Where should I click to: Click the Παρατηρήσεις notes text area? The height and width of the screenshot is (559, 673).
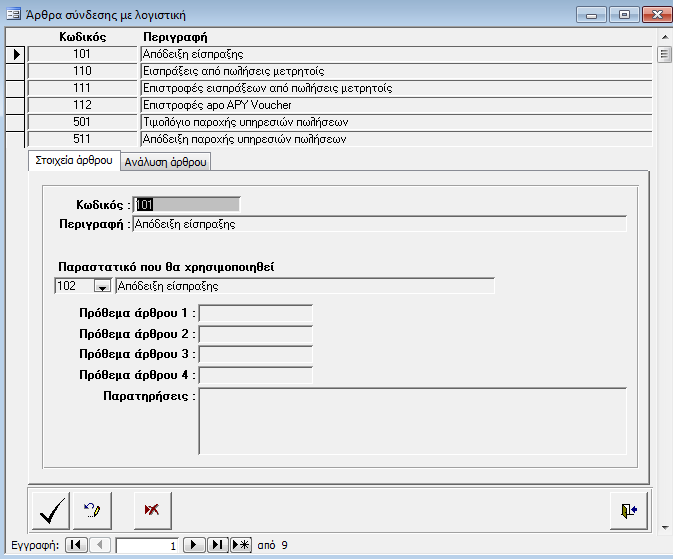(x=412, y=421)
